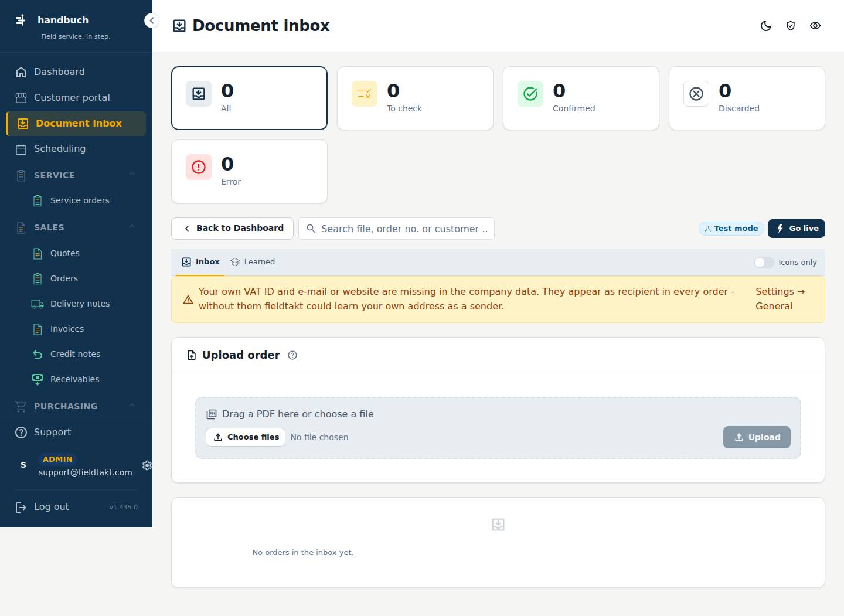The width and height of the screenshot is (844, 616).
Task: Switch to the Inbox tab
Action: pos(200,262)
